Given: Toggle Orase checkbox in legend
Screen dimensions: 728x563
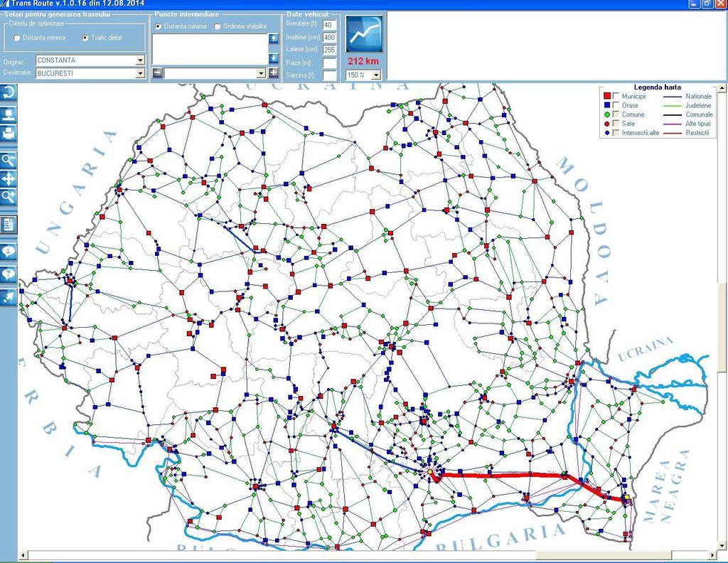Looking at the screenshot, I should [x=616, y=105].
